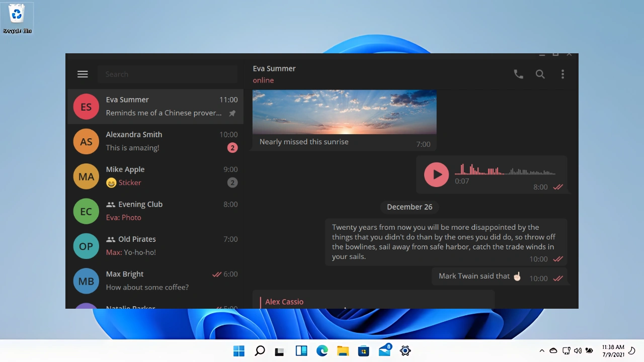Start a voice call with Eva Summer
This screenshot has height=362, width=644.
click(x=518, y=74)
